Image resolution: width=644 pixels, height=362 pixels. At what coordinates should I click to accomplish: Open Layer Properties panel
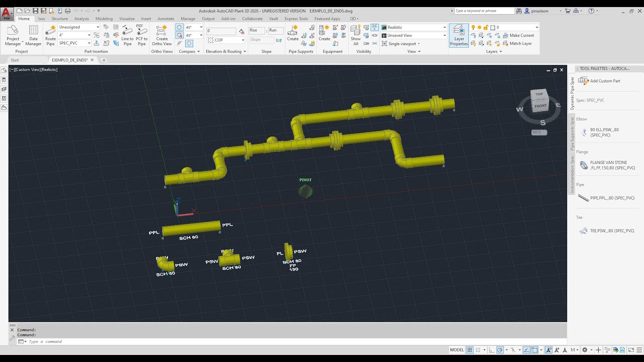click(x=459, y=35)
